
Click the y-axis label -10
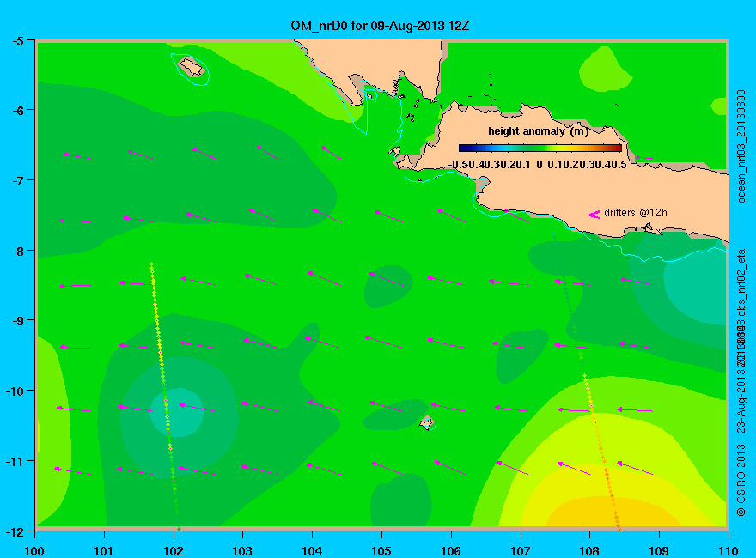pos(15,391)
